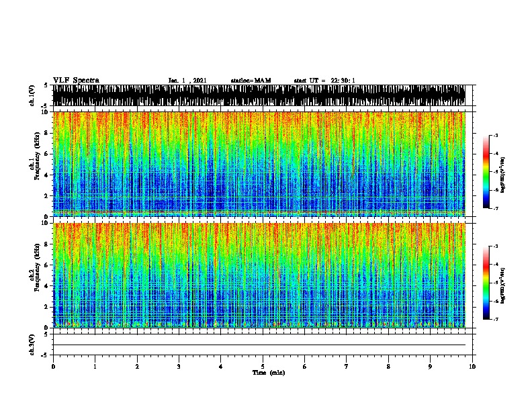Click the time axis tick label 3
The height and width of the screenshot is (411, 532).
[179, 367]
